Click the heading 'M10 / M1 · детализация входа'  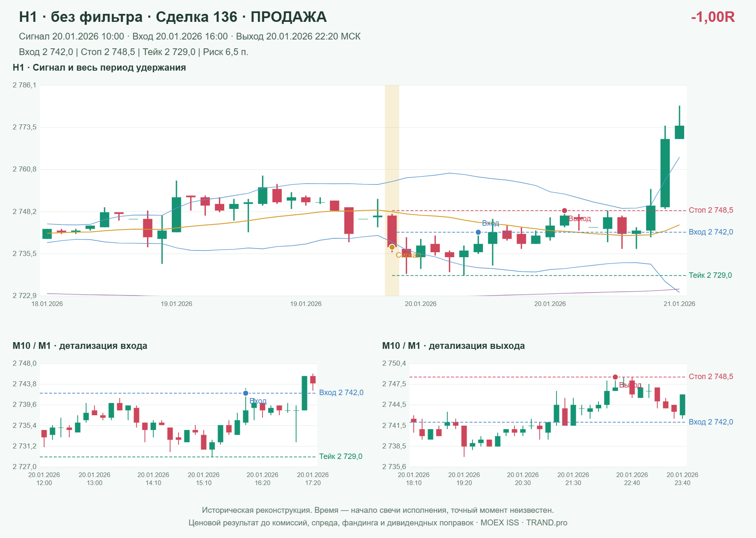(80, 346)
